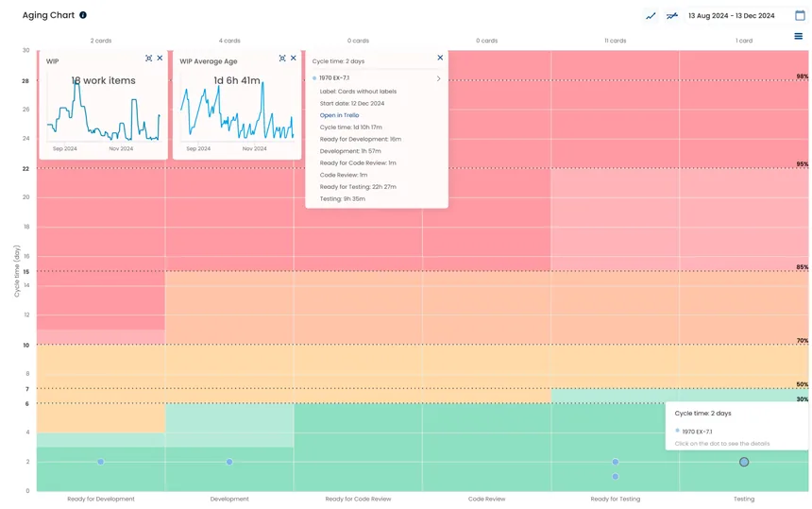Click the highlighted dot in Testing column
Viewport: 812px width, 509px height.
point(744,462)
